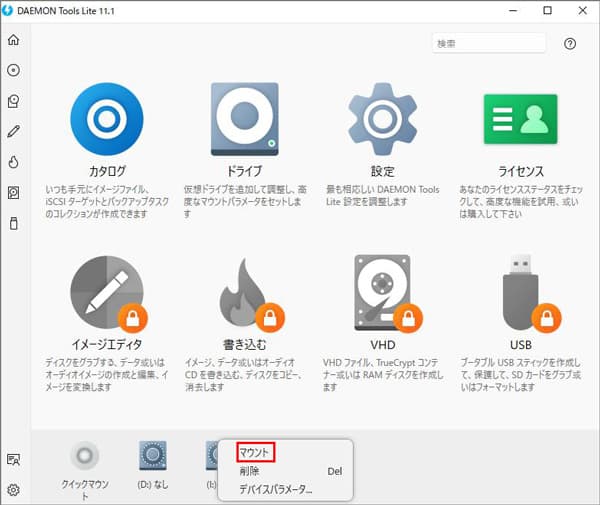The width and height of the screenshot is (600, 505).
Task: Click the flame burn icon in sidebar
Action: pyautogui.click(x=13, y=161)
